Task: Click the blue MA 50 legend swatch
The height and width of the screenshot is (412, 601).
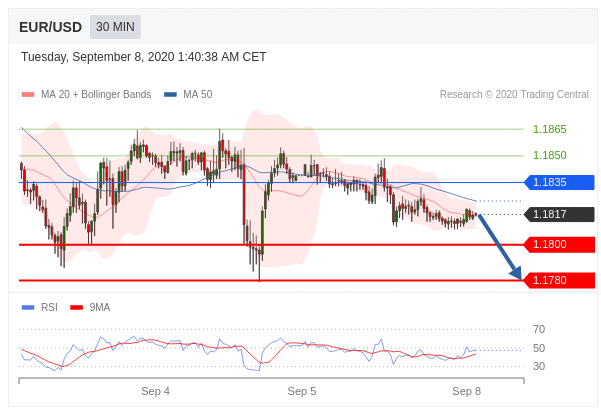Action: coord(170,94)
